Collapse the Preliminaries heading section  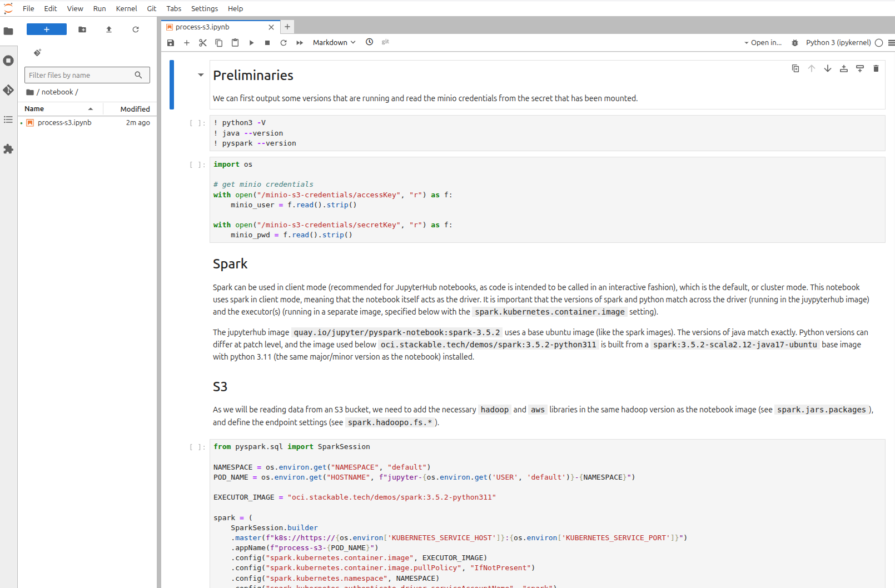pos(201,75)
